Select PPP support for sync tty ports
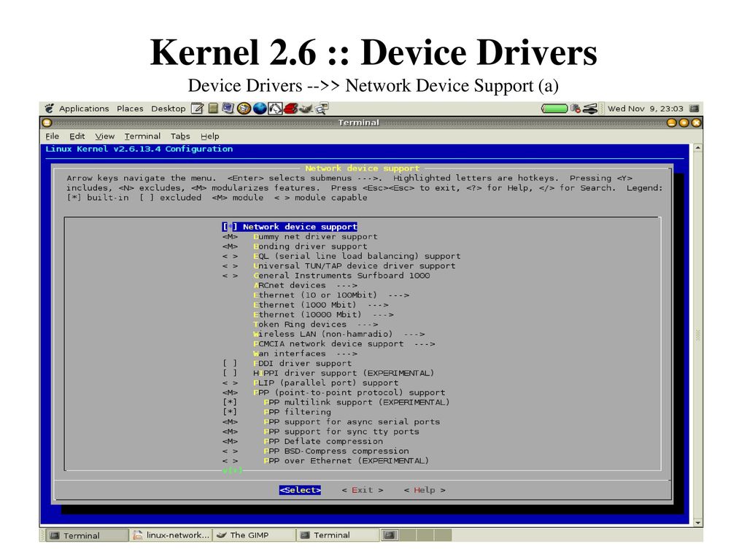 tap(321, 432)
